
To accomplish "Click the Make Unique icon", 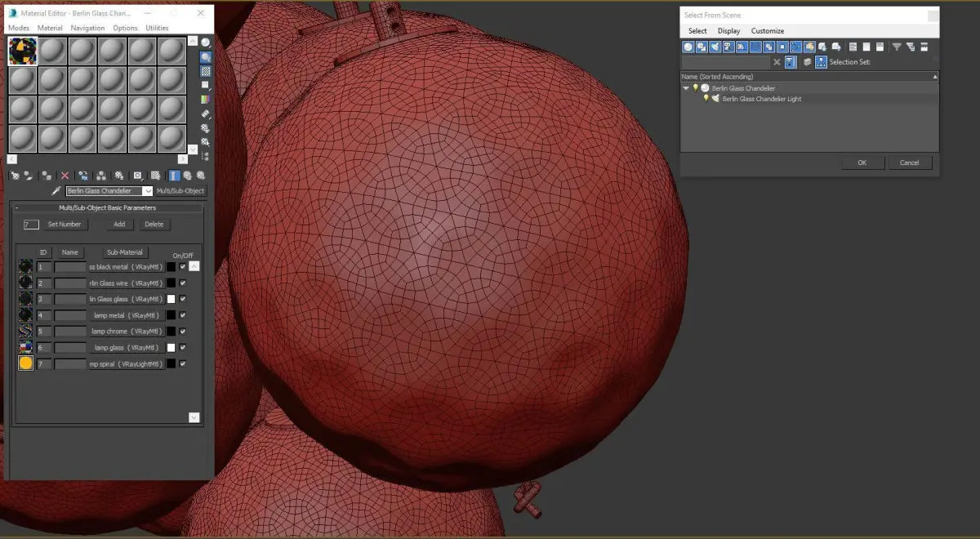I will point(101,176).
